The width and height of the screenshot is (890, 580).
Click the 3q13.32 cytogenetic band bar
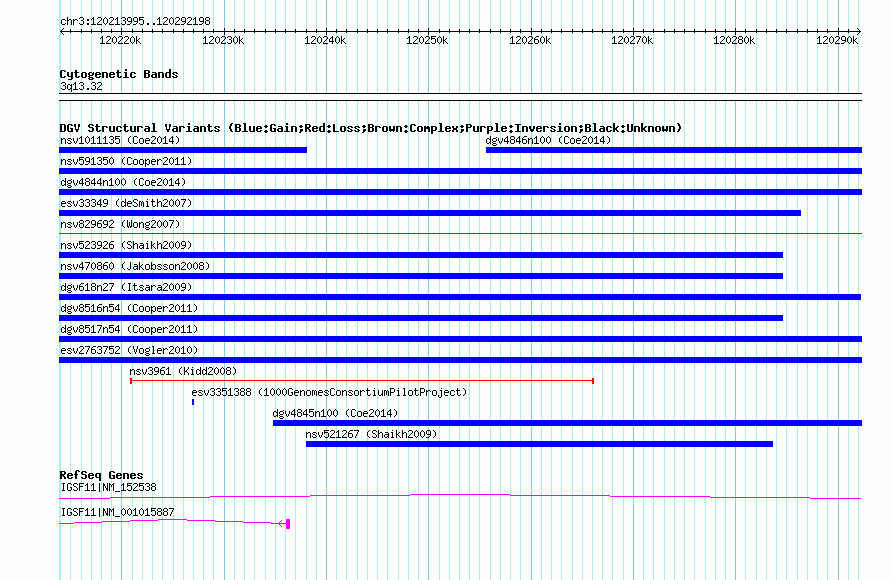(460, 97)
